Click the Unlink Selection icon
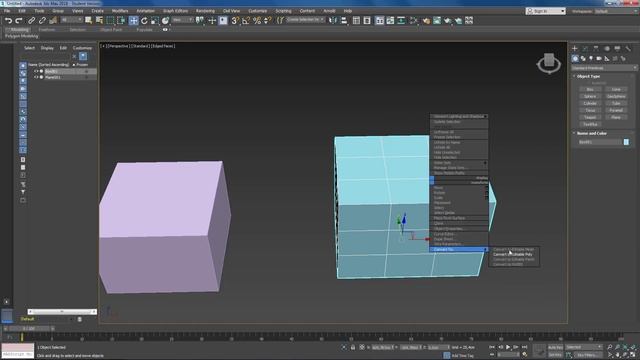The image size is (640, 360). 42,20
